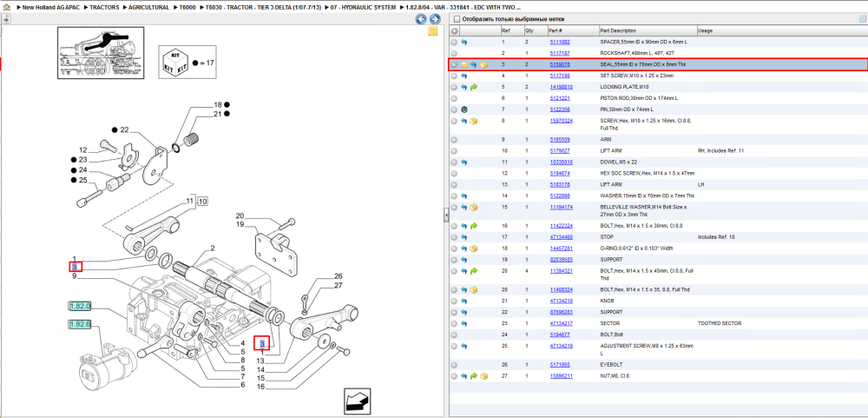The image size is (868, 418).
Task: Click the pin icon at top-left of diagram
Action: coord(5,19)
